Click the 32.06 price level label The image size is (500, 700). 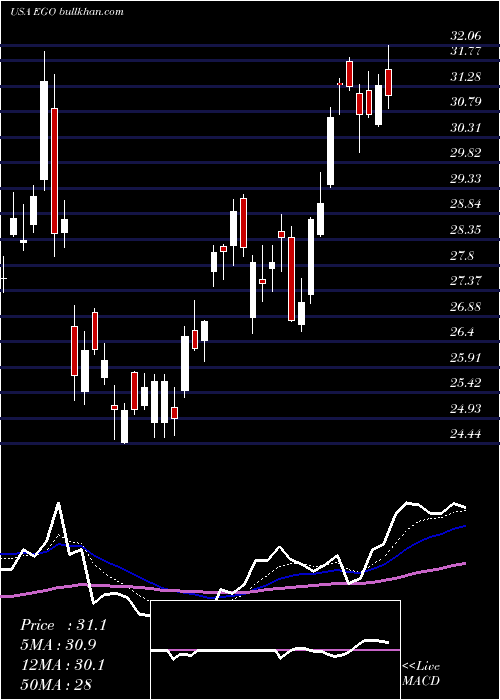pyautogui.click(x=466, y=37)
